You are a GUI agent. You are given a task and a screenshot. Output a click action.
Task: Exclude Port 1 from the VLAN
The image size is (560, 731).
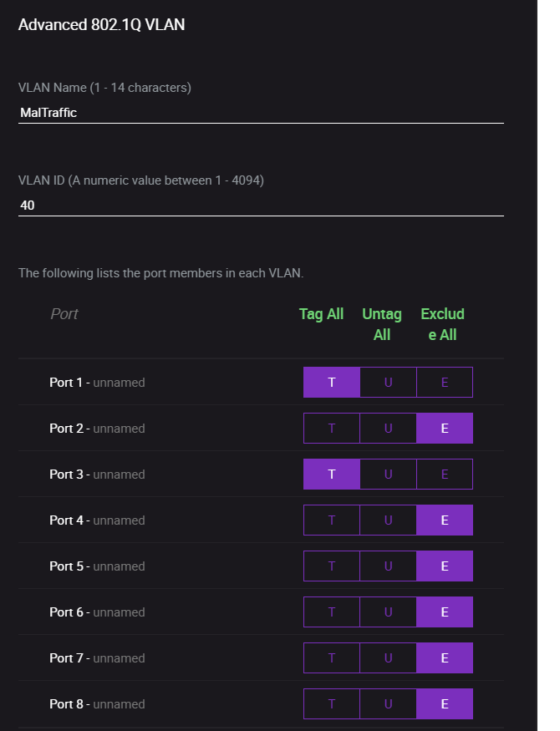click(x=445, y=383)
